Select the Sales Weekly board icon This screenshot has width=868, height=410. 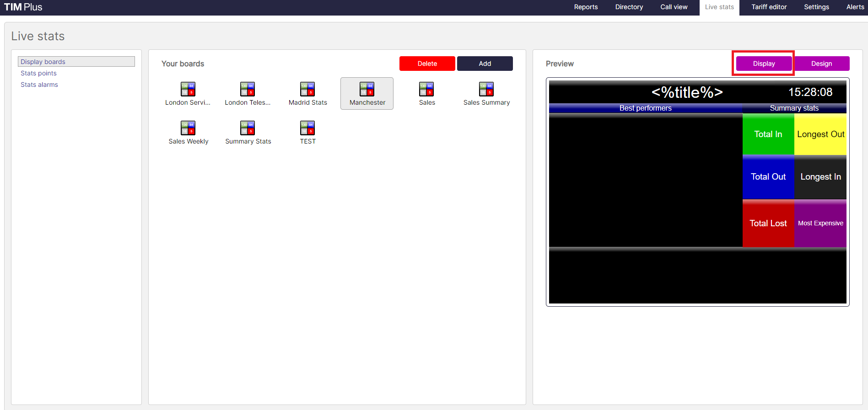(x=188, y=128)
